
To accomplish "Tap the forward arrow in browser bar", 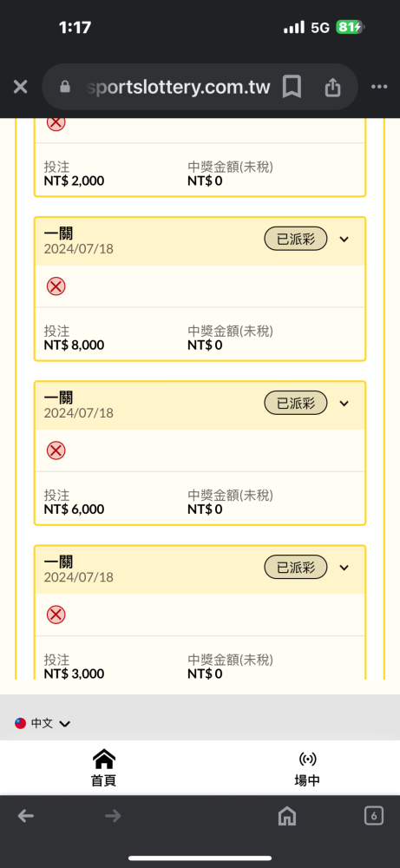I will tap(113, 815).
